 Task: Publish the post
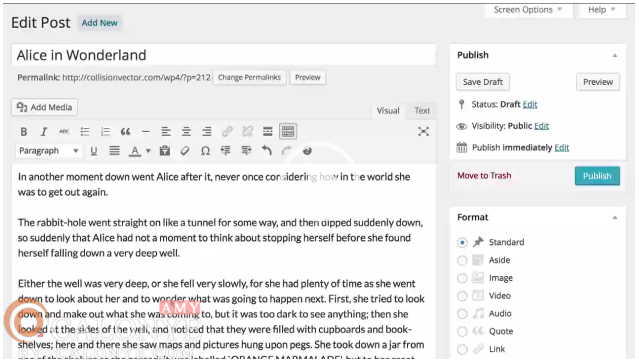[x=597, y=176]
